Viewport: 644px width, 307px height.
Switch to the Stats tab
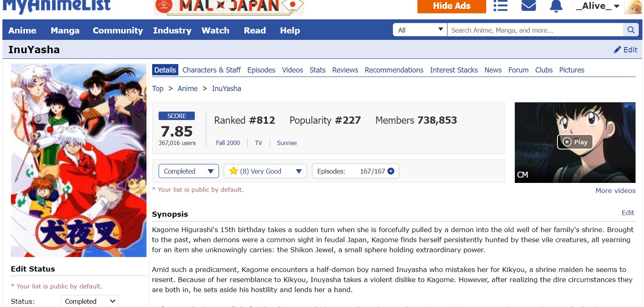[317, 70]
